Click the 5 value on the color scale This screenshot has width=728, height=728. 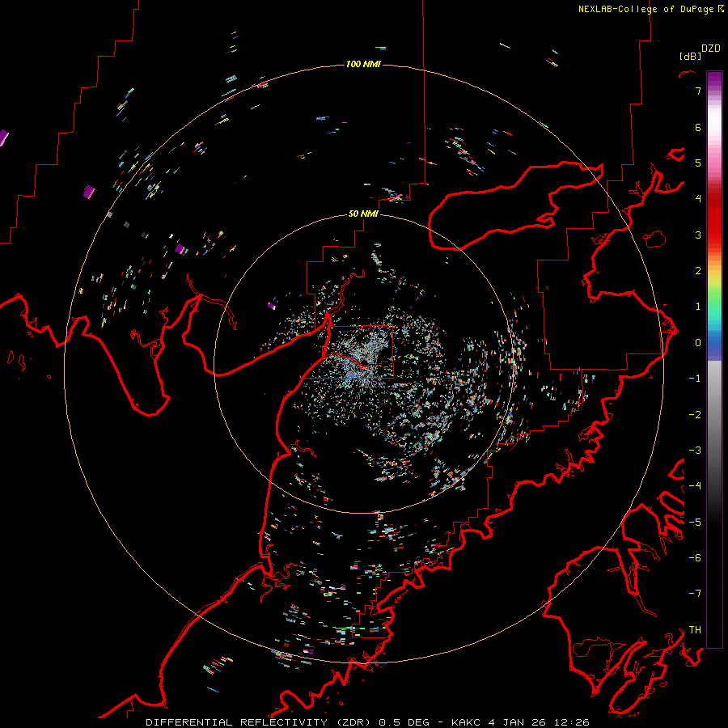698,163
